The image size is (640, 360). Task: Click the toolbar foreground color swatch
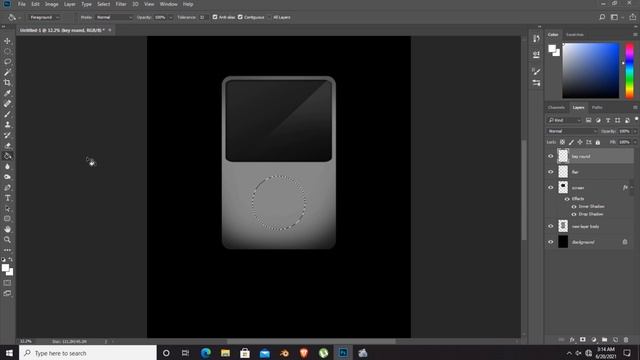point(5,268)
